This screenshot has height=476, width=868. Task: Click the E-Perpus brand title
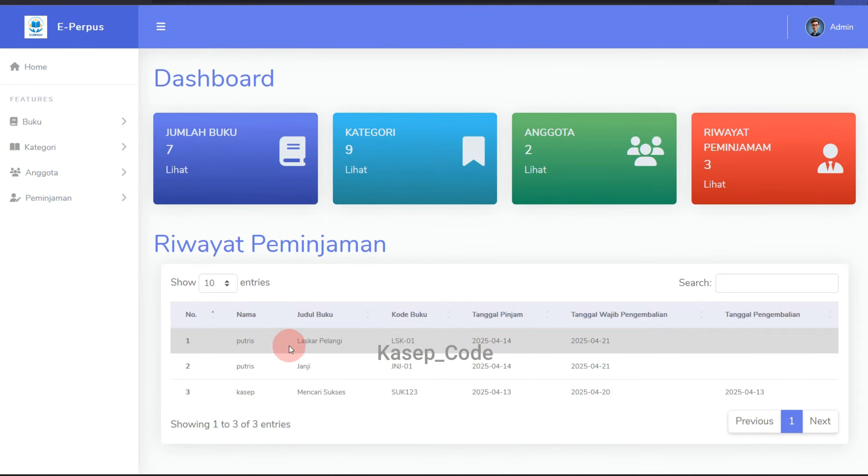(x=81, y=27)
